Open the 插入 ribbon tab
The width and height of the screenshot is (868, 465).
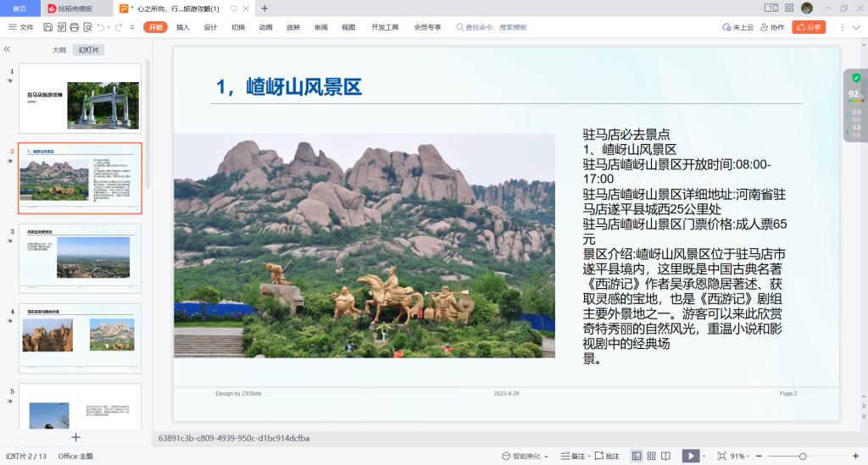pyautogui.click(x=183, y=27)
